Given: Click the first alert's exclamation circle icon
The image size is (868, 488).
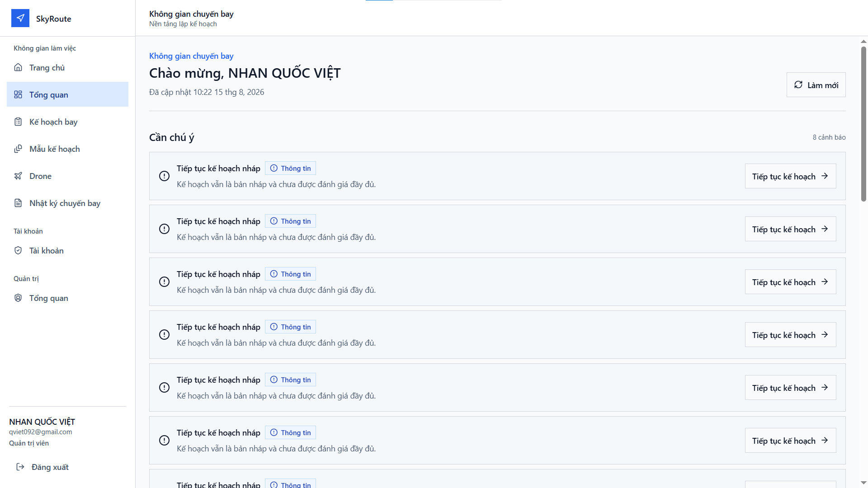Looking at the screenshot, I should (x=165, y=176).
